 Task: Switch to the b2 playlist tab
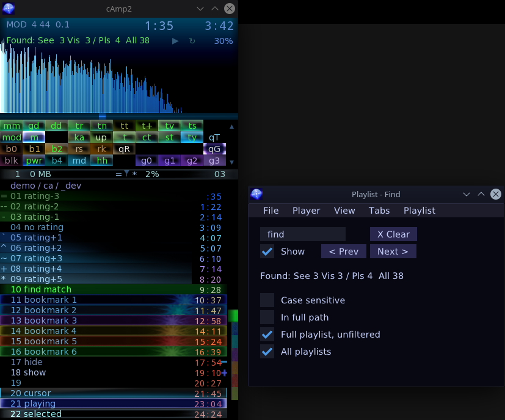56,149
